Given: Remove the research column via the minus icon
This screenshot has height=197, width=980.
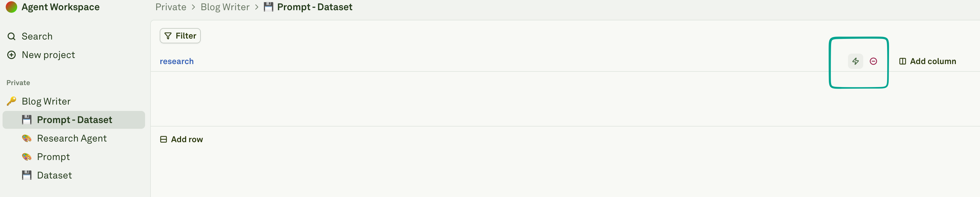Looking at the screenshot, I should [x=873, y=61].
